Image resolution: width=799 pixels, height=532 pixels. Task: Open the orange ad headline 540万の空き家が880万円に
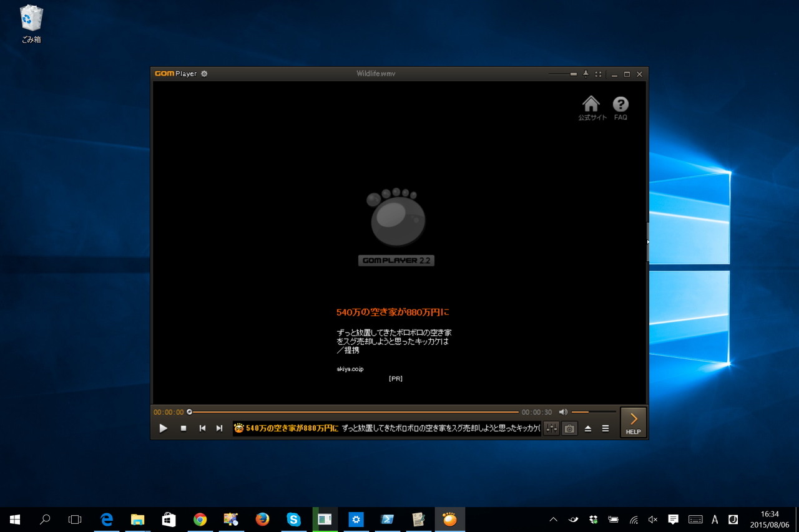[393, 312]
